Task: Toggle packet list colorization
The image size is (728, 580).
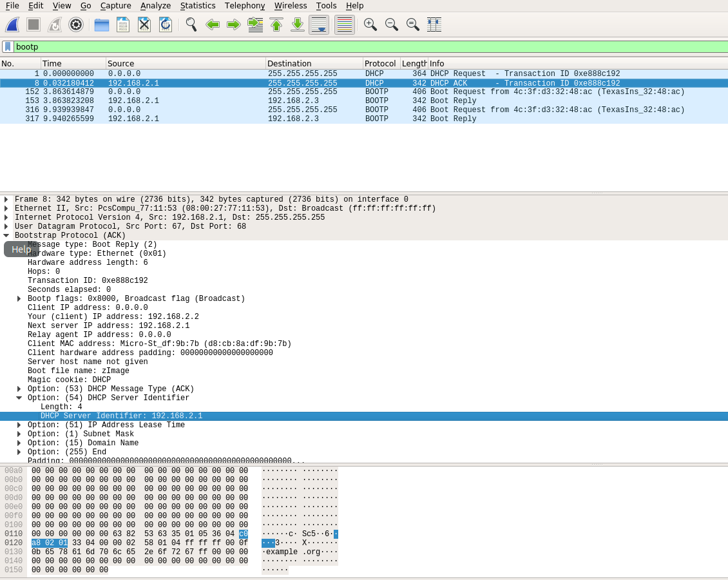Action: tap(345, 24)
